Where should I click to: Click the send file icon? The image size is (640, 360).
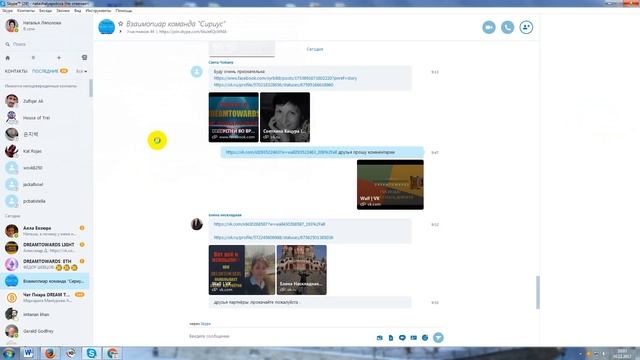(x=391, y=338)
